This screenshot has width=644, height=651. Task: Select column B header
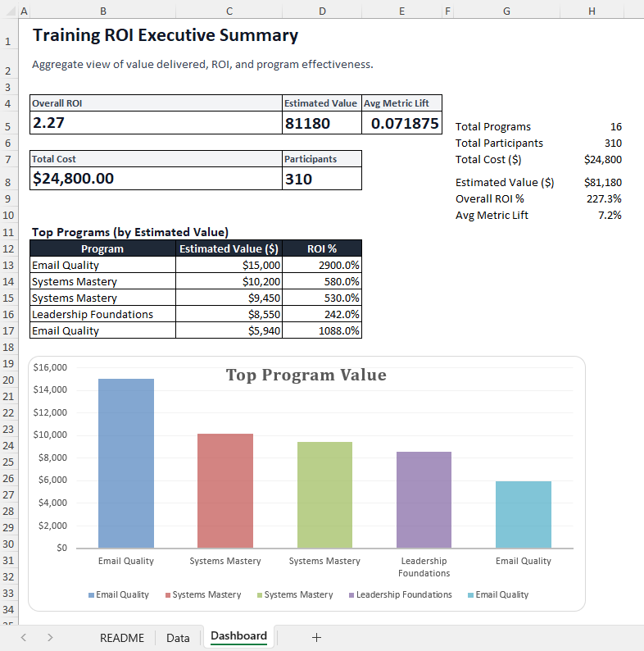(103, 11)
